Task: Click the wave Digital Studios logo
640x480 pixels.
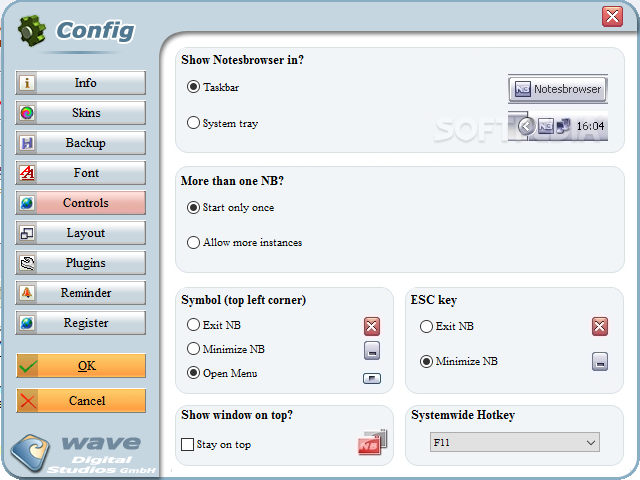Action: tap(83, 454)
